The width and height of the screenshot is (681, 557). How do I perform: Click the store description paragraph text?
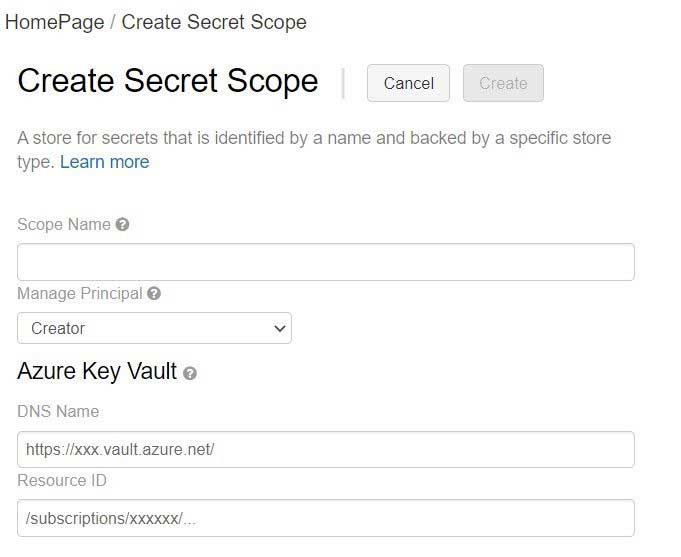[314, 150]
